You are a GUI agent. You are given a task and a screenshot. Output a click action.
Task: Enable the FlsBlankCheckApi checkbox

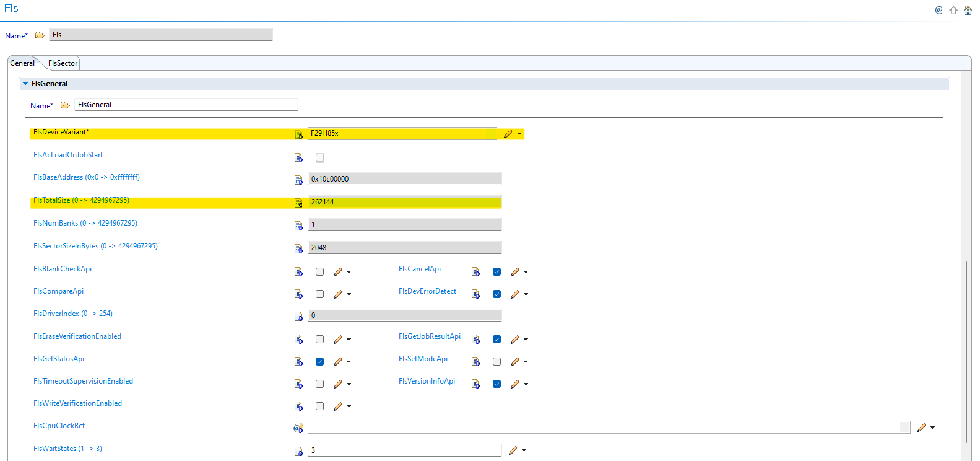319,271
